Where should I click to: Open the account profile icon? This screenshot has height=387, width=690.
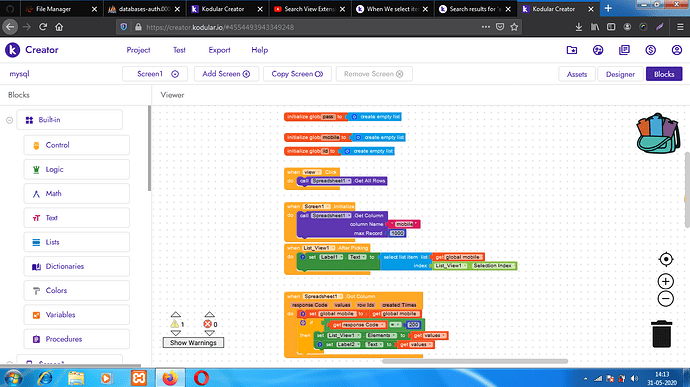(x=677, y=50)
